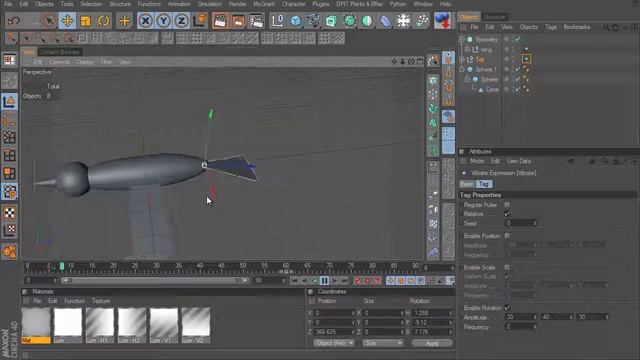
Task: Switch to the Structure tab
Action: point(494,17)
